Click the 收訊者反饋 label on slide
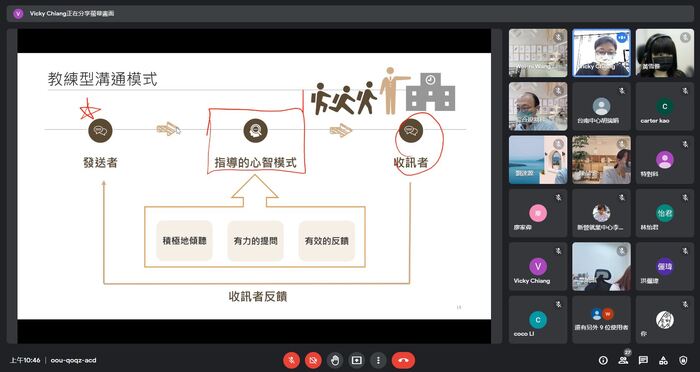 coord(258,296)
